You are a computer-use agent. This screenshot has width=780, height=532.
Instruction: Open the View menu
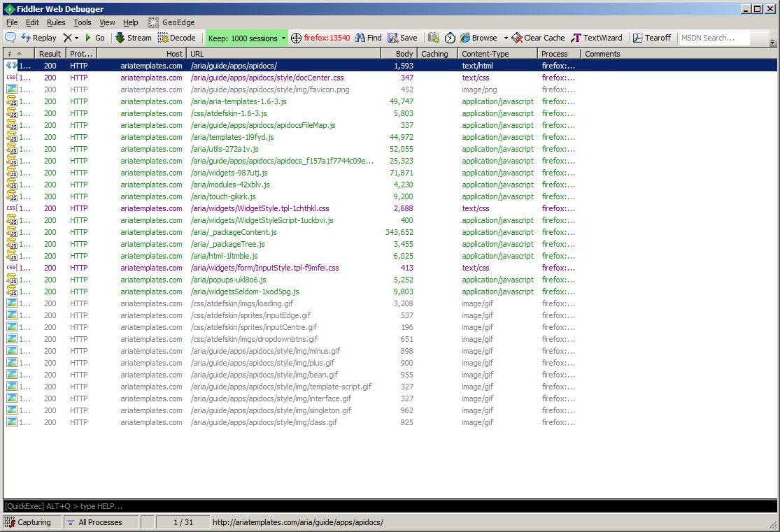pos(107,22)
